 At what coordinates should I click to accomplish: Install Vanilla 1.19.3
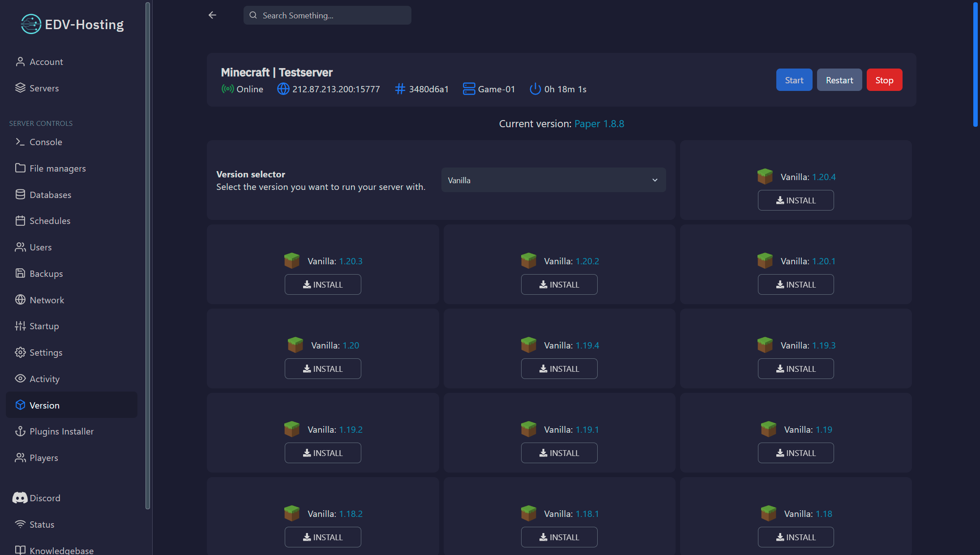pos(796,369)
